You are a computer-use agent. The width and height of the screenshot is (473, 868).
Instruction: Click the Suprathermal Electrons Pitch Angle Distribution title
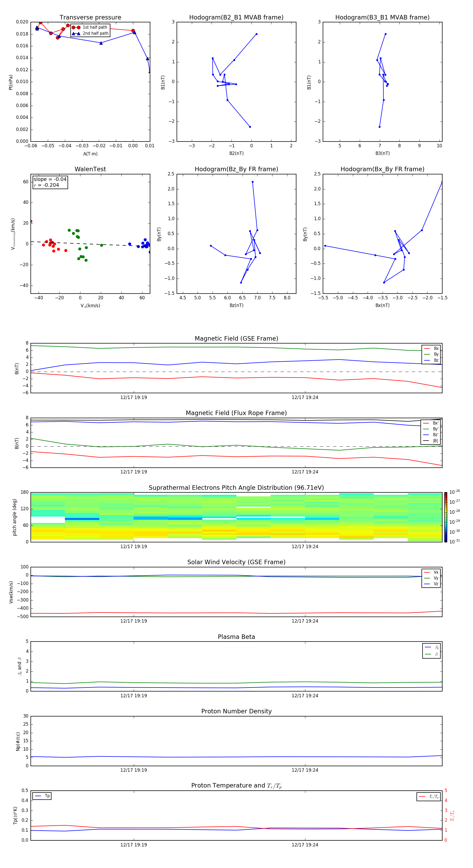[x=236, y=488]
